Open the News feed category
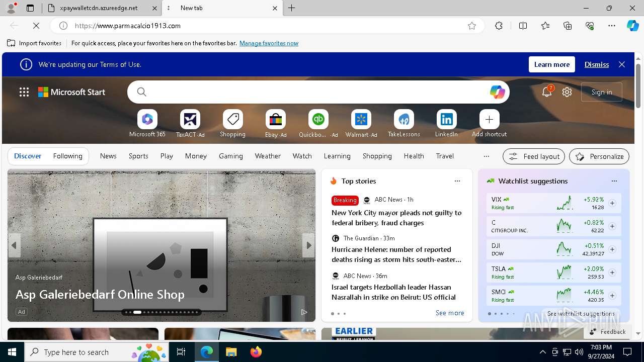 pos(108,156)
